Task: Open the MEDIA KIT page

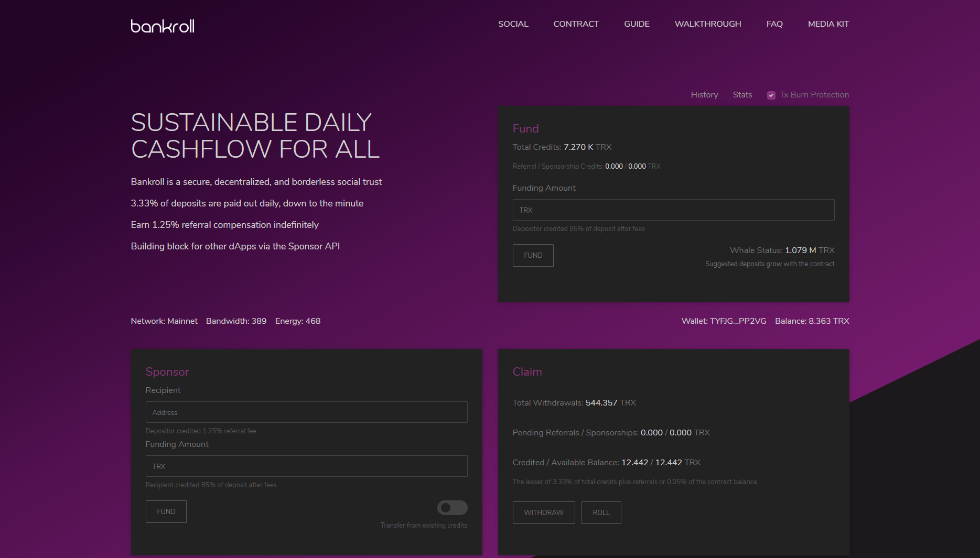Action: 828,24
